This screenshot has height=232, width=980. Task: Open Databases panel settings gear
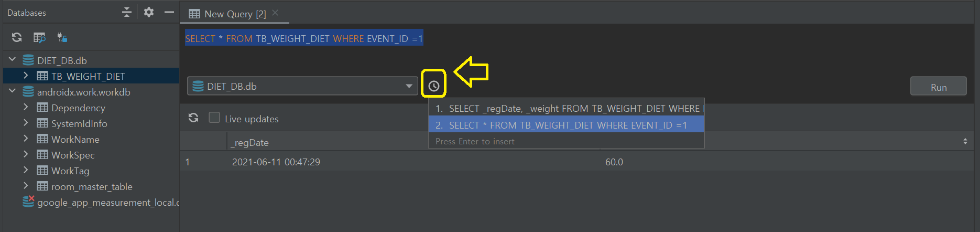click(x=149, y=12)
